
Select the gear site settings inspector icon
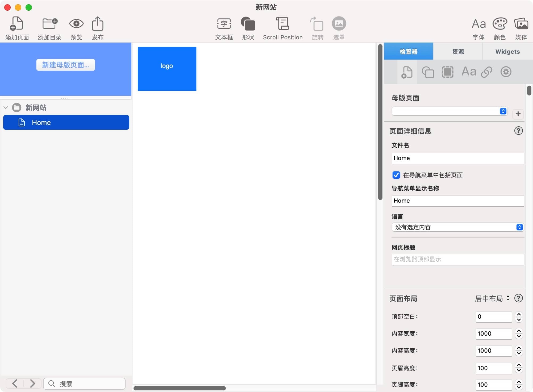[506, 72]
